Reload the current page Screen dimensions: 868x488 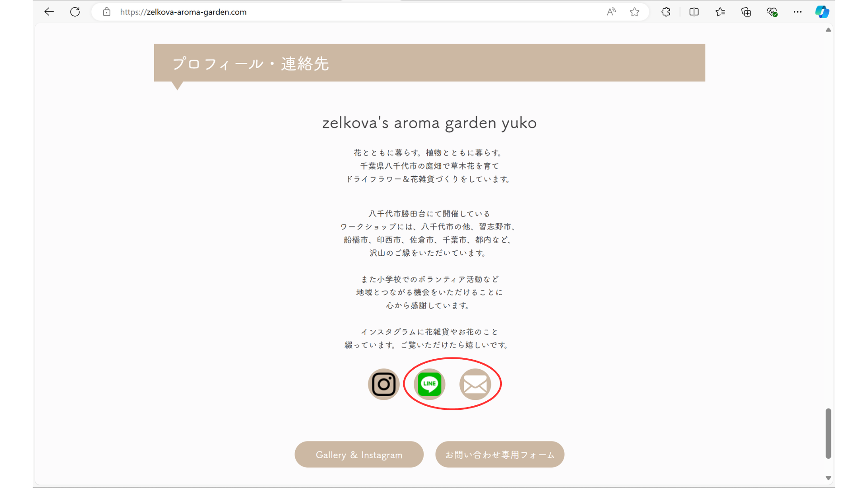[75, 12]
